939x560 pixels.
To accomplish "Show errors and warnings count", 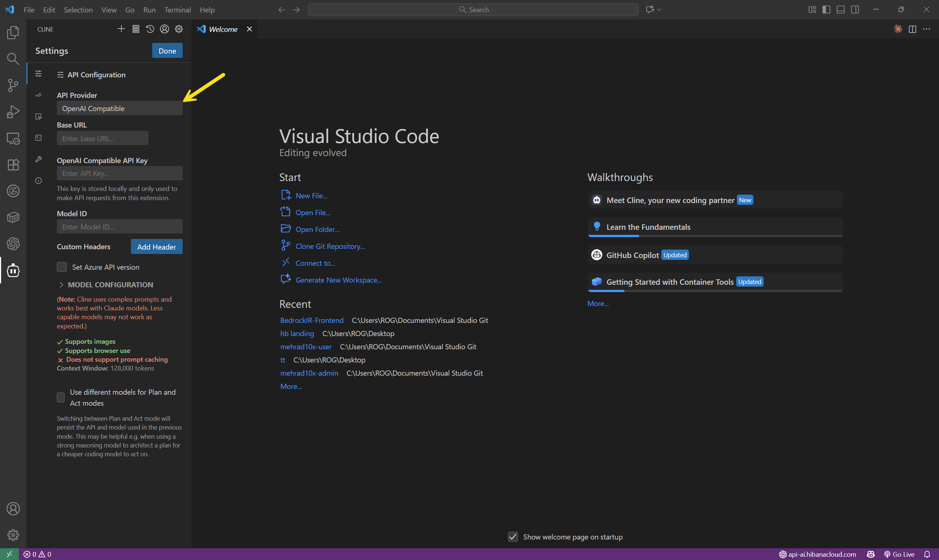I will [x=37, y=554].
